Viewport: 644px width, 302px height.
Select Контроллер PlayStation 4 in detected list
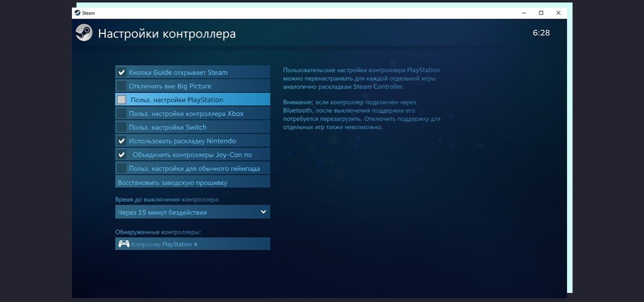point(193,244)
